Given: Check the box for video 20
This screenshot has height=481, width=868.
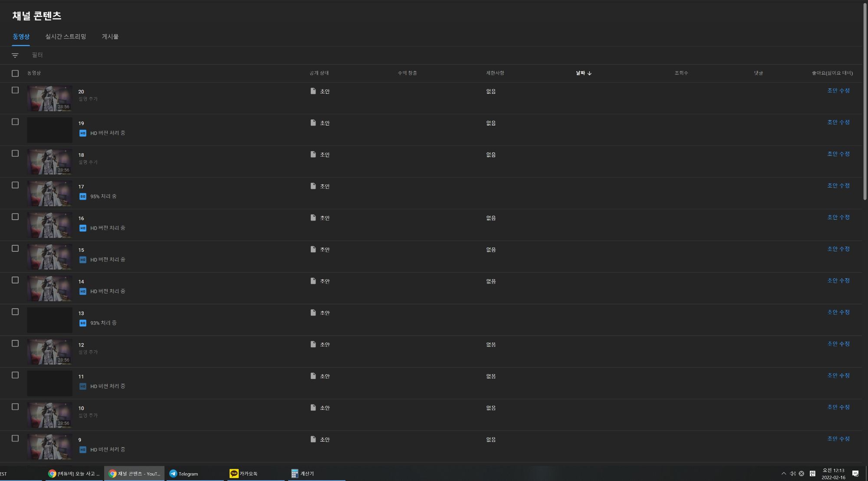Looking at the screenshot, I should click(x=15, y=90).
